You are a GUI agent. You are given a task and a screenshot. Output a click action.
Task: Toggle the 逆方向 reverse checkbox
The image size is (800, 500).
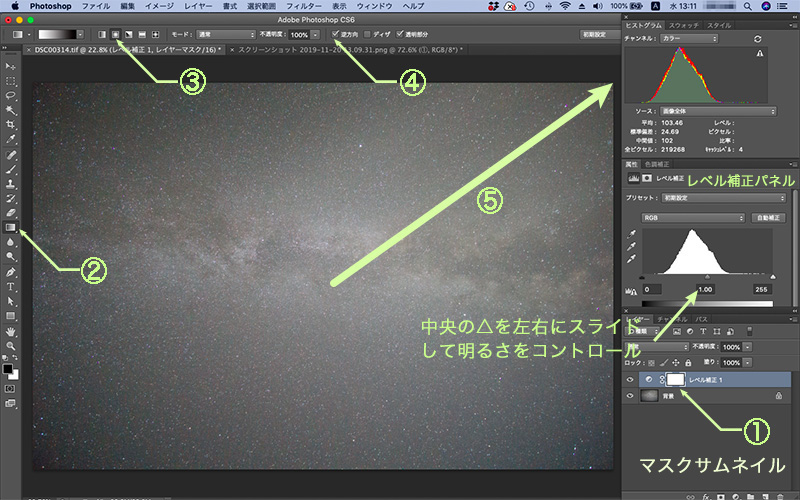click(335, 34)
